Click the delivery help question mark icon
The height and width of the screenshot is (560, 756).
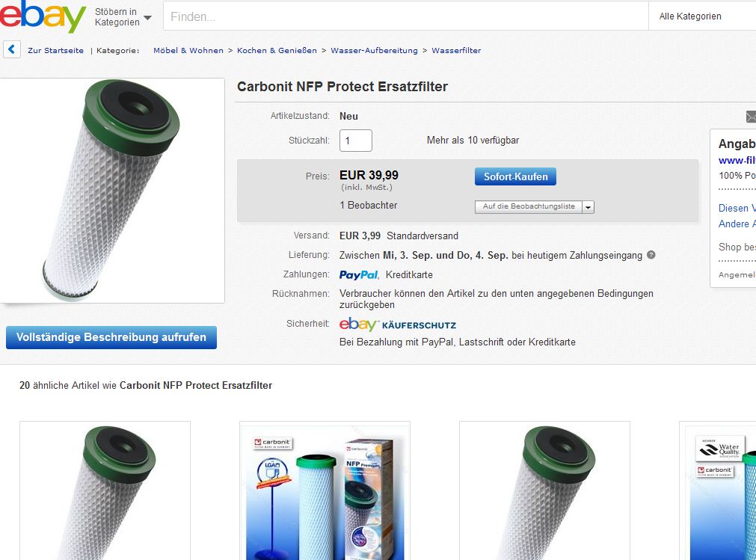pos(651,255)
